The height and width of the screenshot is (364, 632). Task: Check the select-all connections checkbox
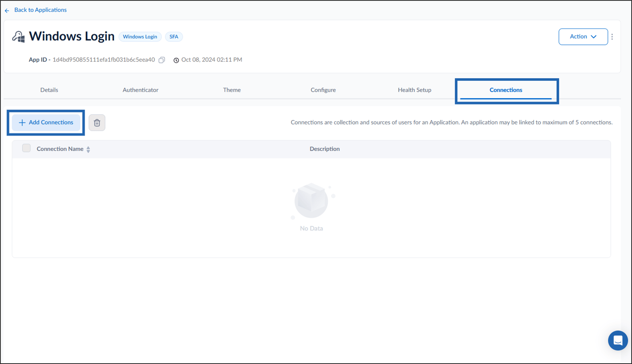pos(26,148)
